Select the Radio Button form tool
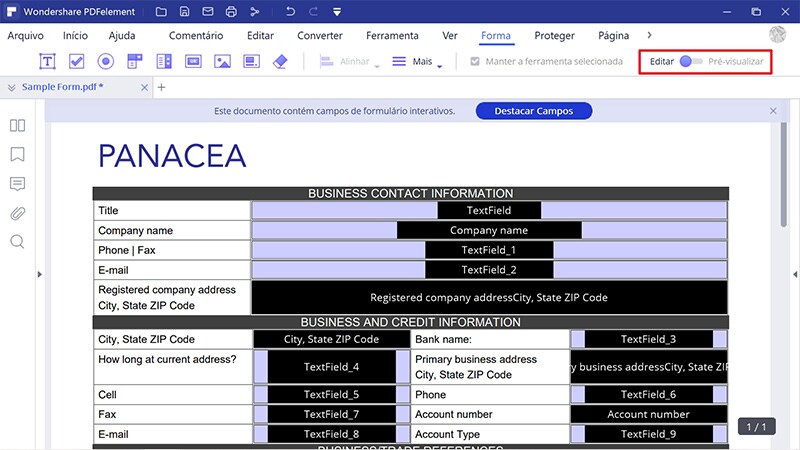 click(106, 61)
